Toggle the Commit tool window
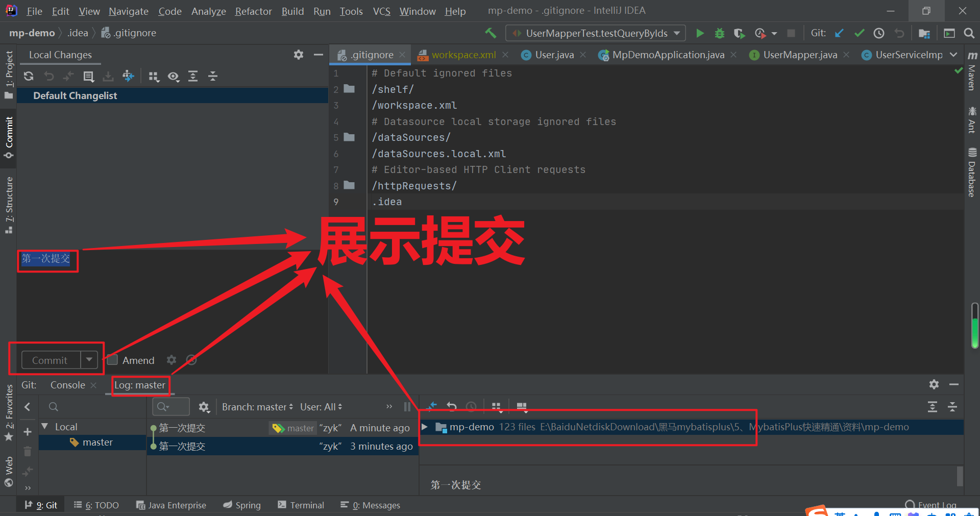This screenshot has width=980, height=516. 9,137
